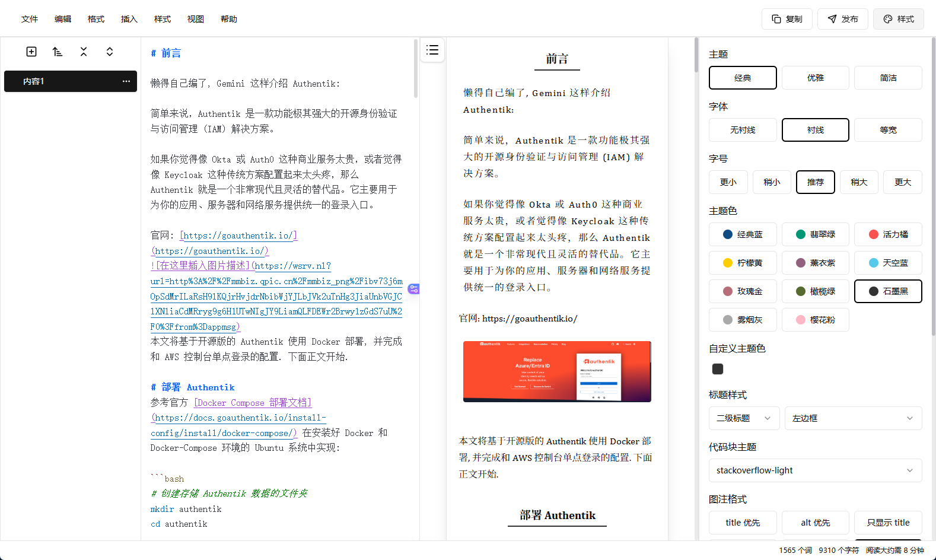Expand all items using the outward arrows icon

(110, 52)
